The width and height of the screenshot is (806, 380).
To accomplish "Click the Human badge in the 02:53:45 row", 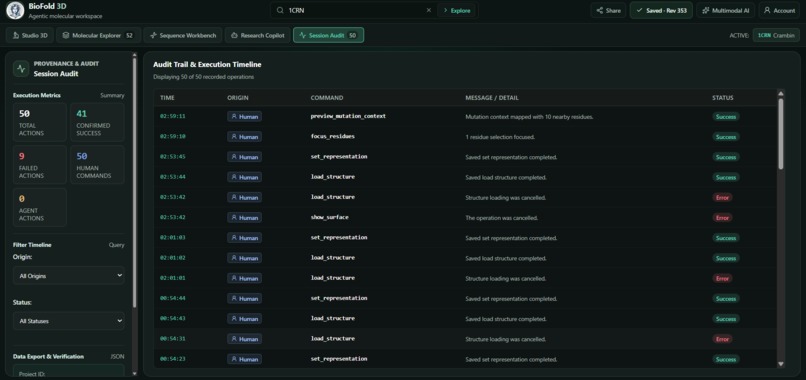I will pos(244,157).
